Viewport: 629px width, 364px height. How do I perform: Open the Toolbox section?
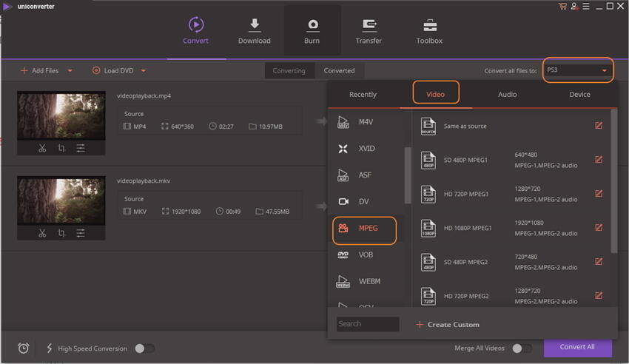point(429,30)
